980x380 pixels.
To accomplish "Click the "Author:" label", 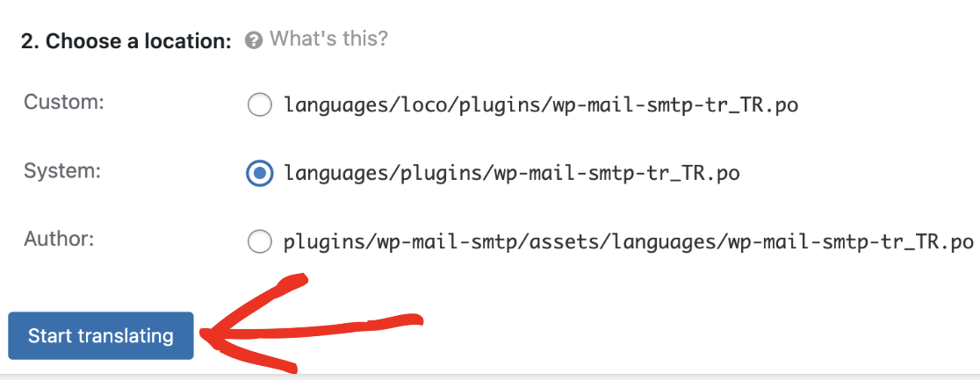I will click(x=59, y=239).
